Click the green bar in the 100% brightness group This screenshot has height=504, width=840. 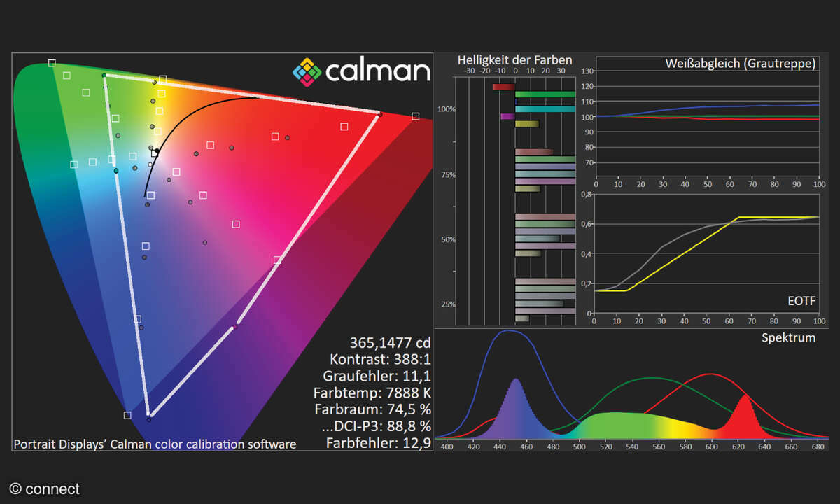545,94
